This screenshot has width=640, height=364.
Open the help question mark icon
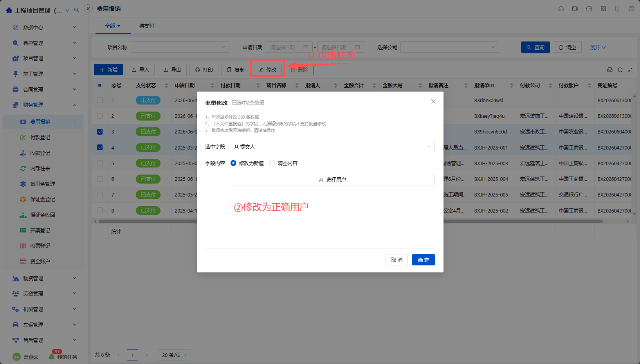pyautogui.click(x=631, y=9)
